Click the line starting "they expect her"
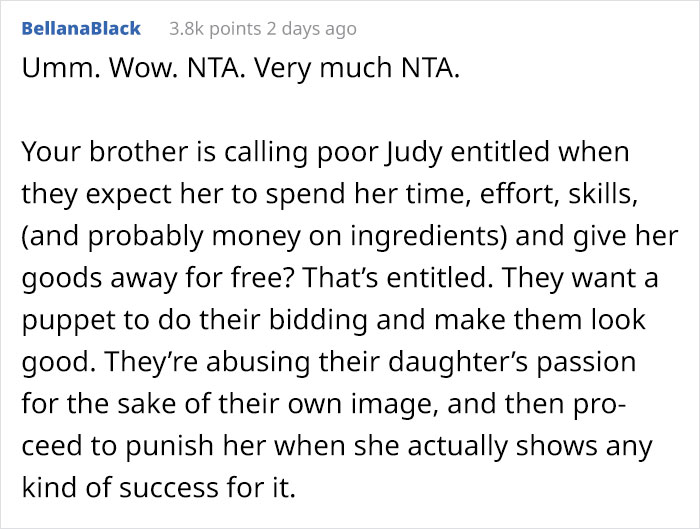Viewport: 700px width, 529px height. point(327,196)
